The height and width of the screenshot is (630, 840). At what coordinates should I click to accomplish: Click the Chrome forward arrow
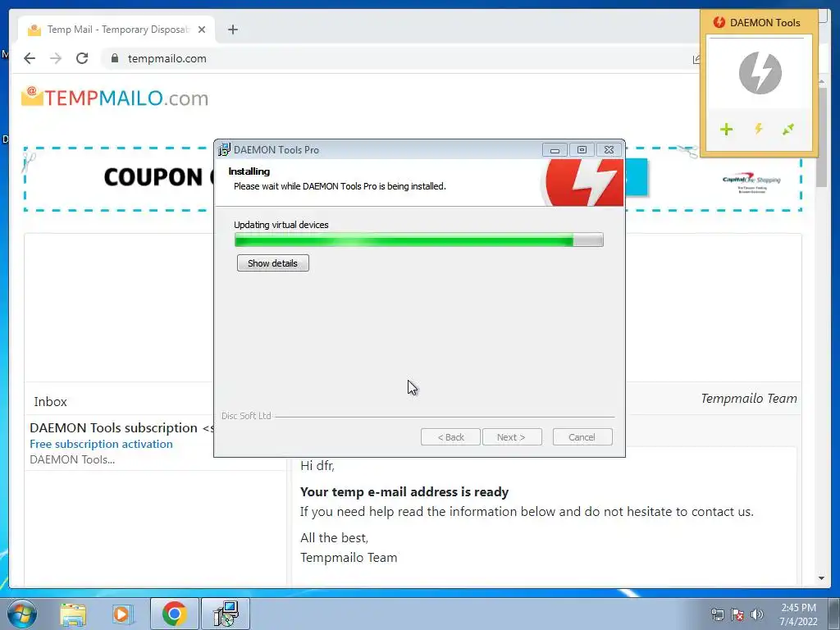point(56,58)
